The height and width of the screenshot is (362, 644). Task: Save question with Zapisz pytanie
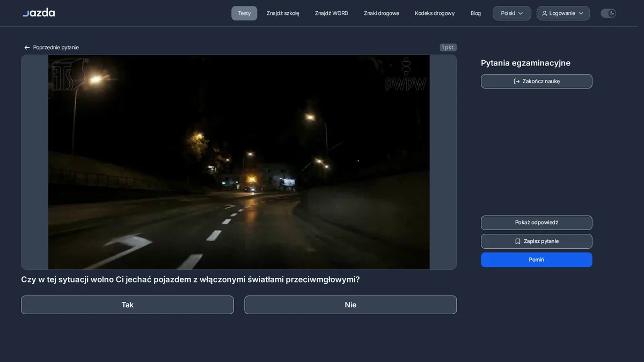[x=537, y=241]
